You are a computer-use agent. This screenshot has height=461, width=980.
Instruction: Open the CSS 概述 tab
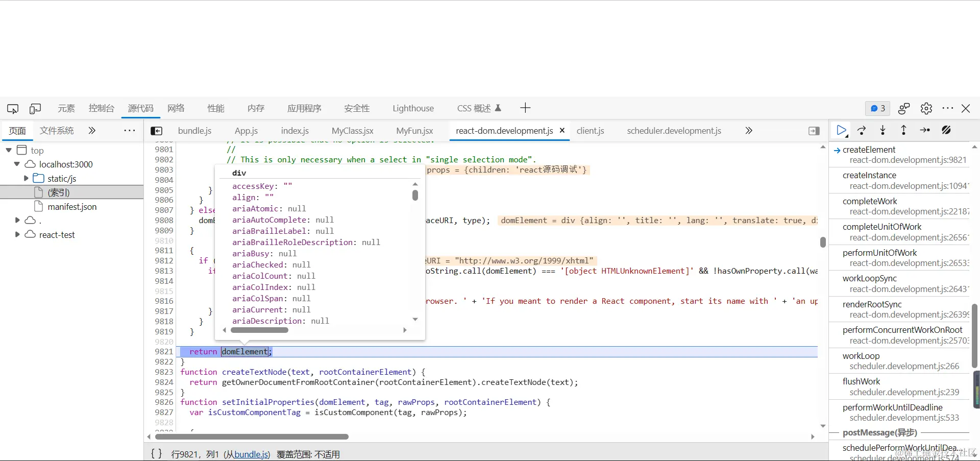point(479,108)
